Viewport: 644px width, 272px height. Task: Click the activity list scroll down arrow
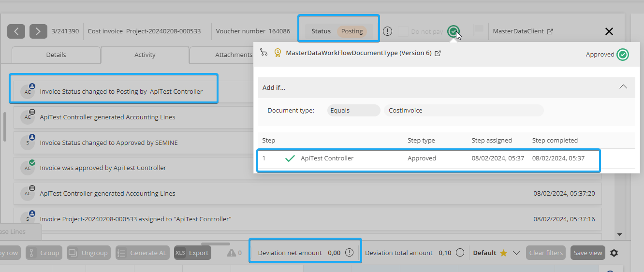[620, 234]
